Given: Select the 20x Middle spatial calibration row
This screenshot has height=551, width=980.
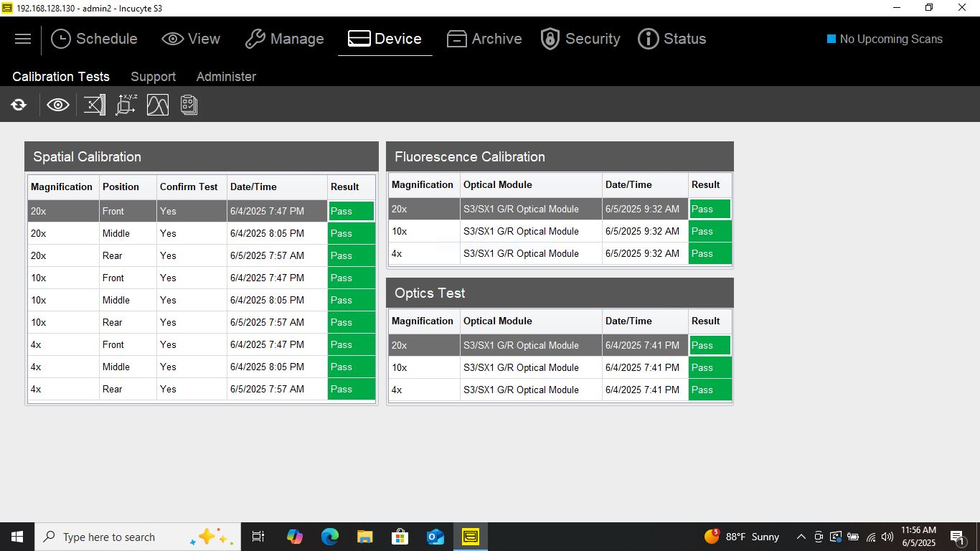Looking at the screenshot, I should (202, 233).
